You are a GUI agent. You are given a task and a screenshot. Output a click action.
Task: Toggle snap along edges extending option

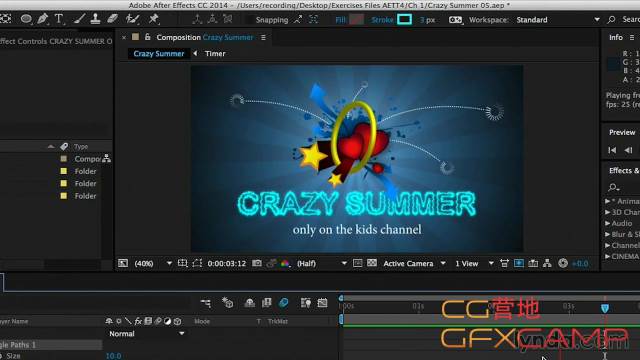coord(298,19)
